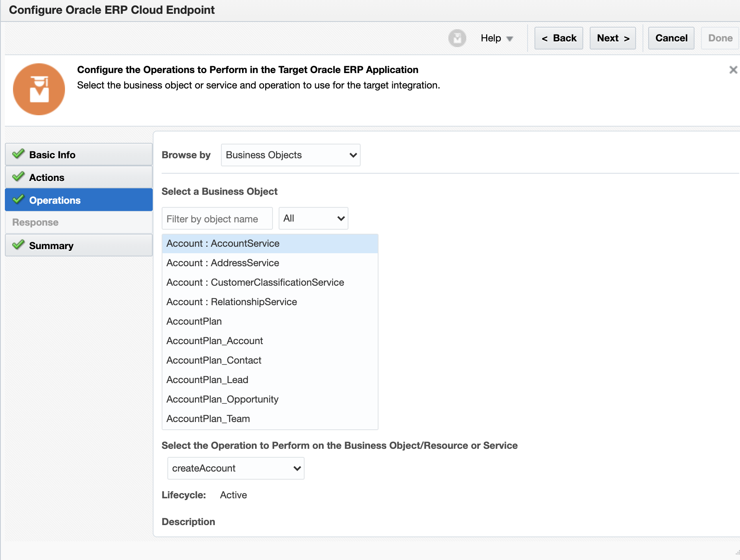This screenshot has height=560, width=740.
Task: Cancel the endpoint configuration
Action: coord(671,38)
